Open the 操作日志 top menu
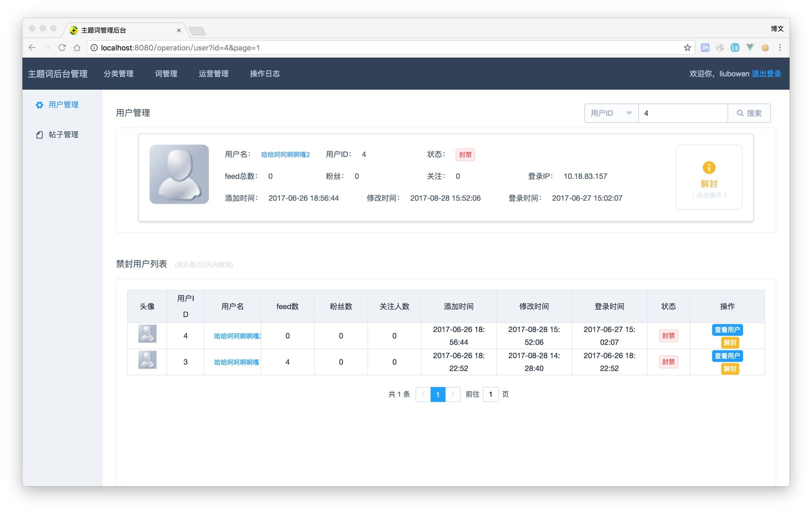The width and height of the screenshot is (812, 513). pos(265,74)
